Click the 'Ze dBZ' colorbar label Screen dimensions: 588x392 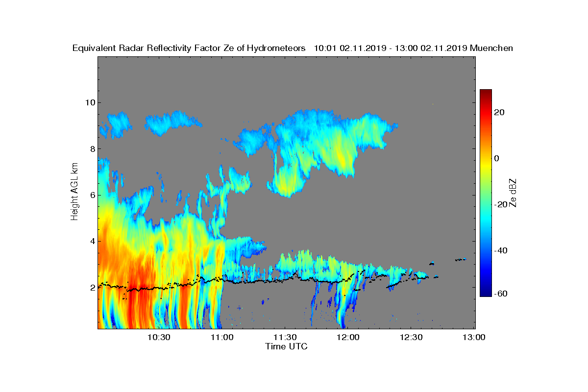[x=513, y=193]
